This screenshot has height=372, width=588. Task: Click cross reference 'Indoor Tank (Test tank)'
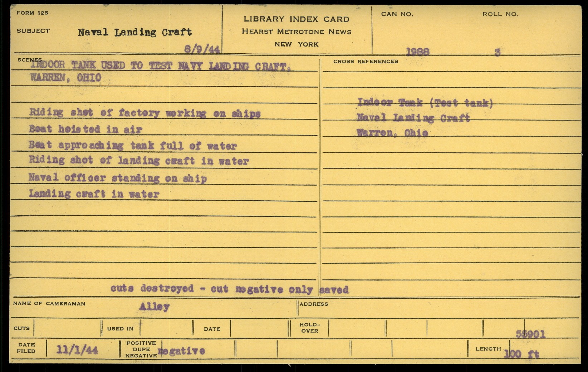click(425, 103)
